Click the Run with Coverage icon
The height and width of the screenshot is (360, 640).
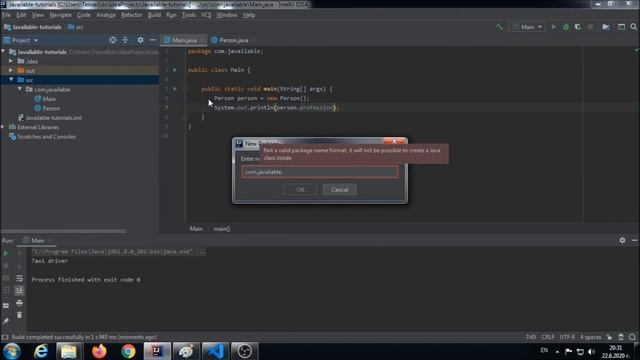coord(578,27)
